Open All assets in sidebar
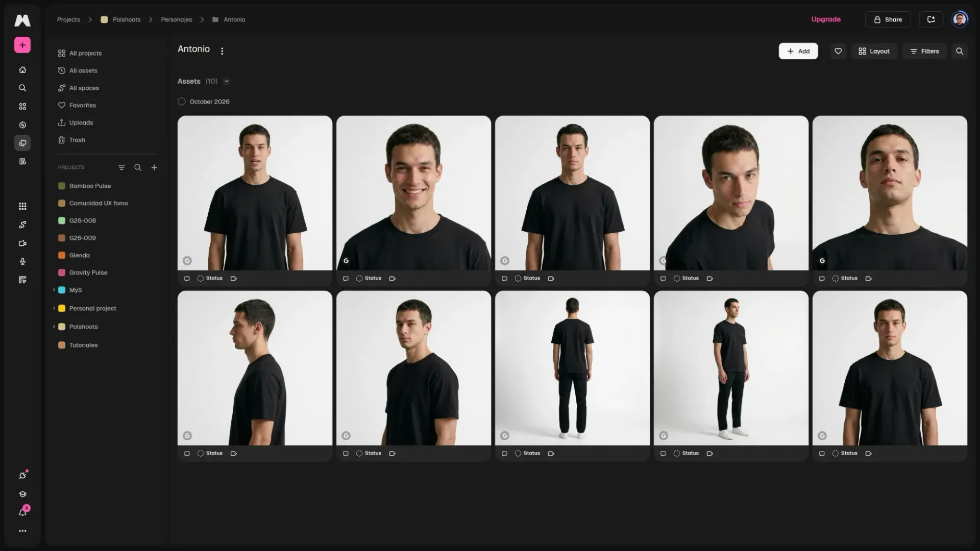Screen dimensions: 980x551 pos(78,70)
